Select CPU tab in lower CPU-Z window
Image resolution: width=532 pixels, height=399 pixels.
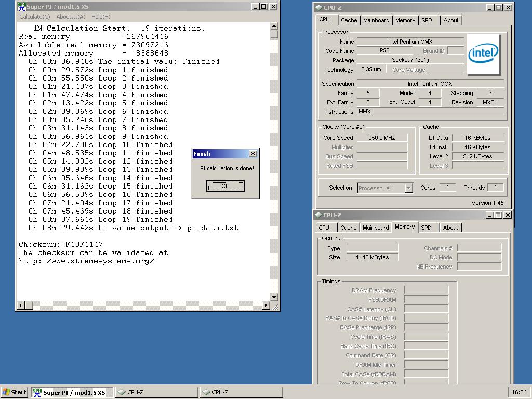pos(324,228)
